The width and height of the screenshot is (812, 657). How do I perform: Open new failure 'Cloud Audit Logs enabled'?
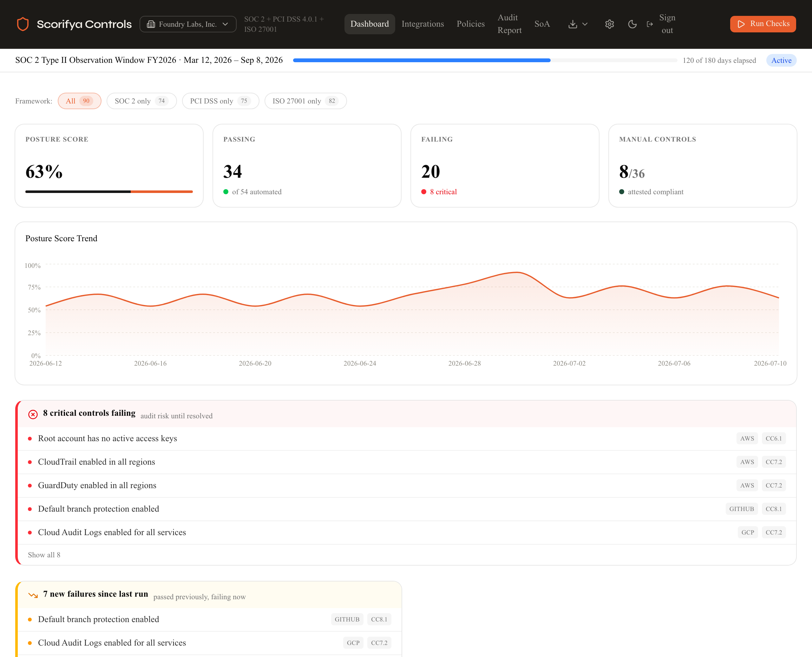(210, 643)
